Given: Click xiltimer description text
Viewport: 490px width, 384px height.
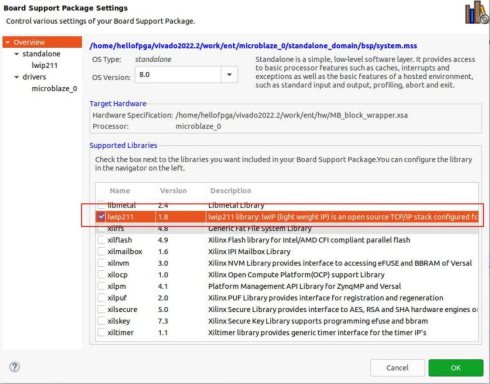Looking at the screenshot, I should (317, 332).
